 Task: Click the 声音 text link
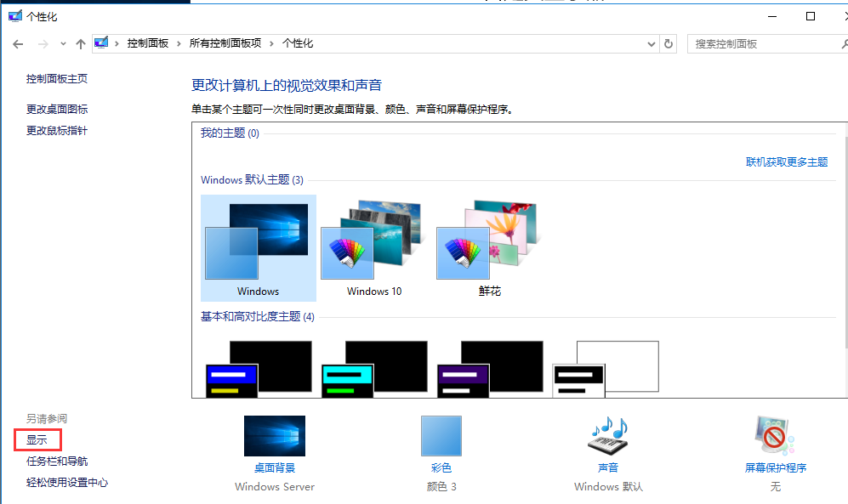point(608,467)
